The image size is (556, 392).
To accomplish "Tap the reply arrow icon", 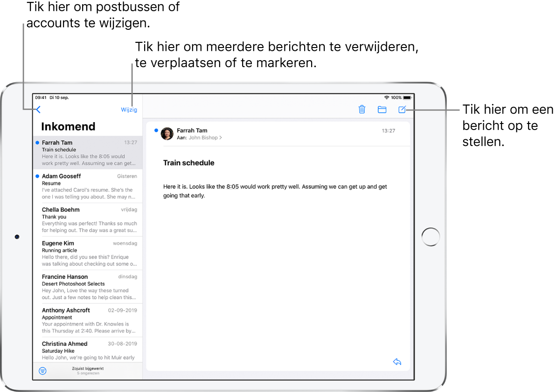I will pos(397,362).
